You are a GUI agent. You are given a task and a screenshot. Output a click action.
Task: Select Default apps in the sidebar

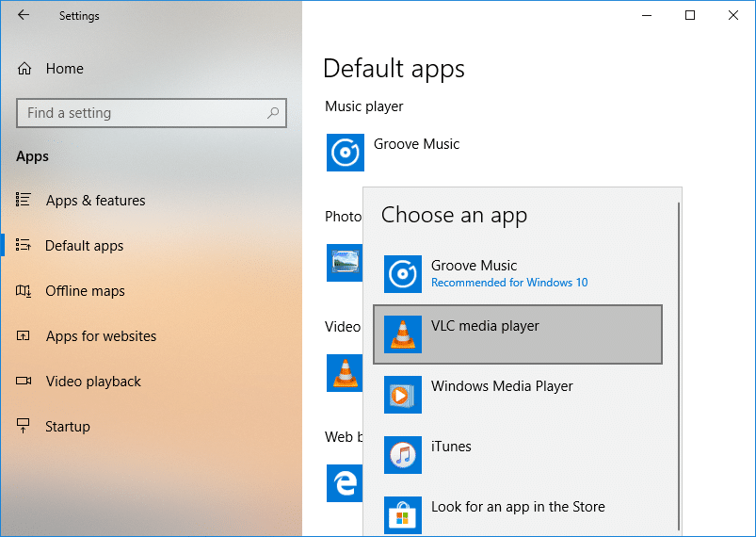pos(84,246)
